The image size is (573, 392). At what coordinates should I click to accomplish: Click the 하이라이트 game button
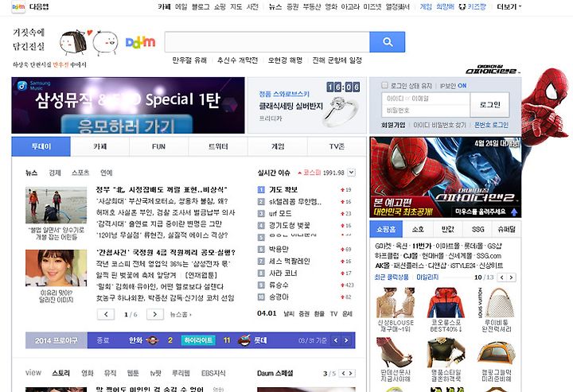(x=198, y=340)
